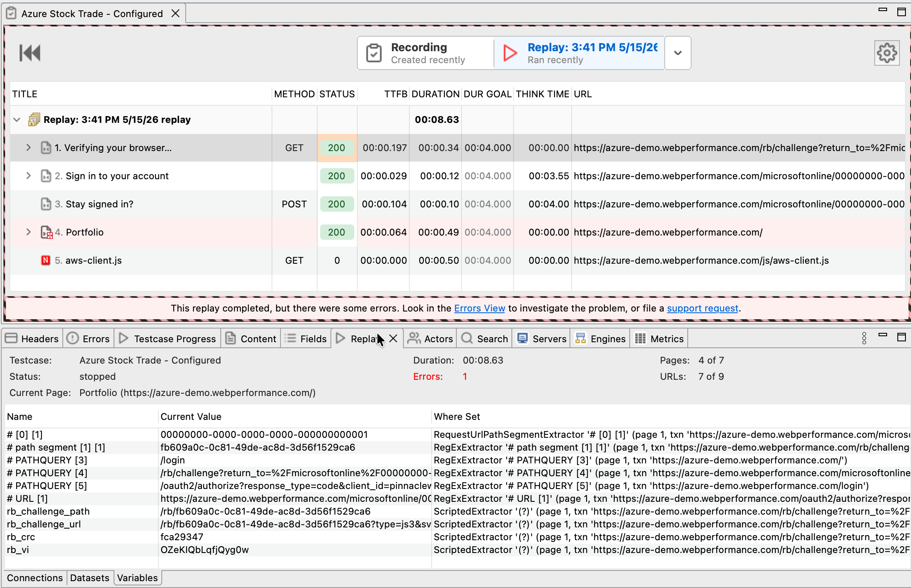Expand the Verifying your browser row
This screenshot has width=911, height=588.
pyautogui.click(x=29, y=148)
